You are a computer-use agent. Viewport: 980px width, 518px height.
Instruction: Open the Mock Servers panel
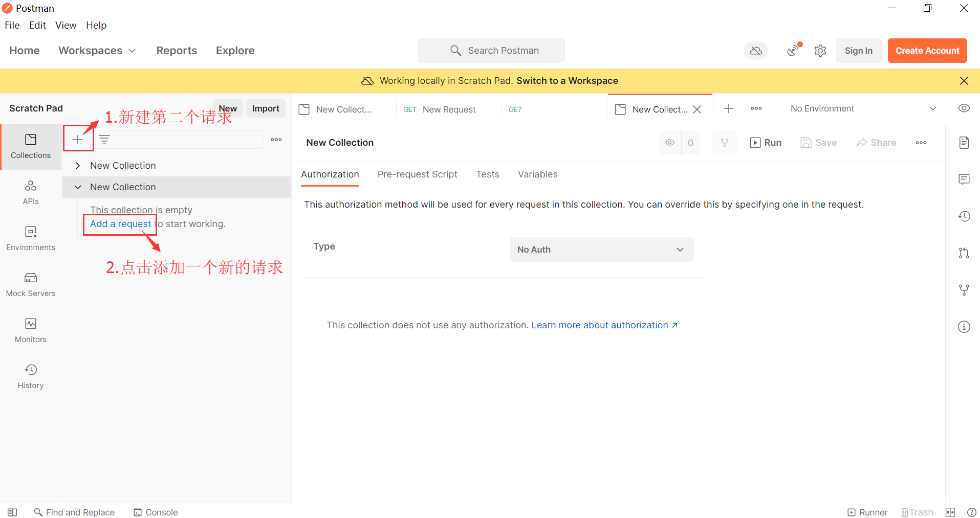(30, 284)
